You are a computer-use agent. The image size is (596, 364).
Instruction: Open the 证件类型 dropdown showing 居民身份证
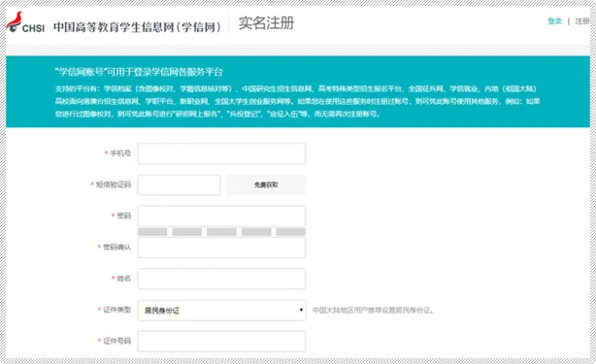(x=221, y=311)
